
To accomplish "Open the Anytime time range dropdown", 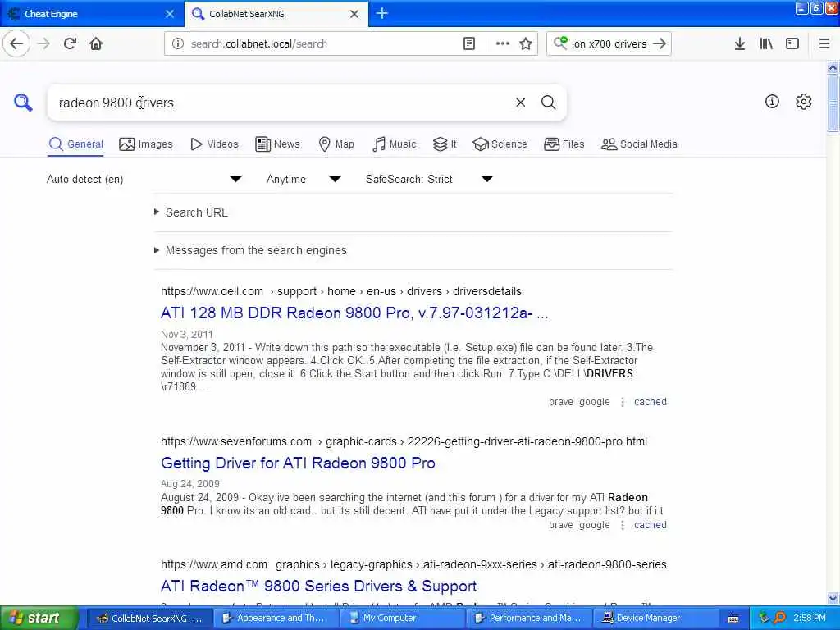I will pyautogui.click(x=304, y=179).
